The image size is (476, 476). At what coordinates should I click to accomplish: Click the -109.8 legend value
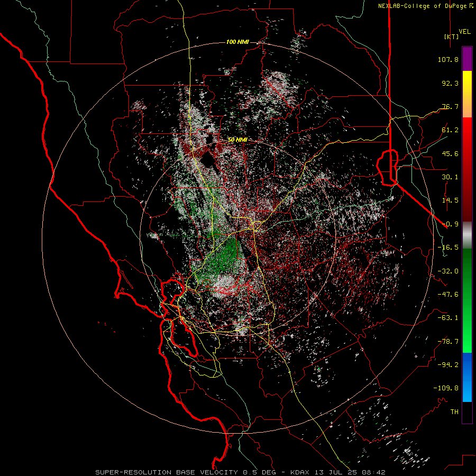pos(446,388)
